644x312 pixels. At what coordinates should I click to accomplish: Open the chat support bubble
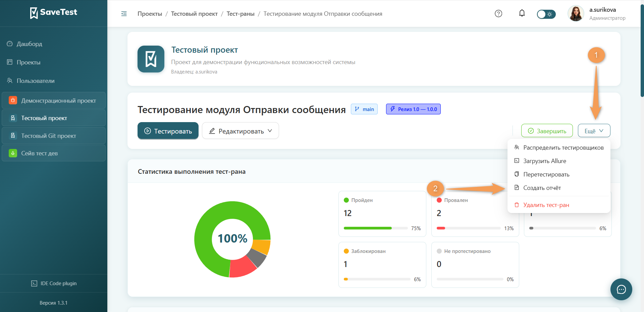[x=621, y=289]
